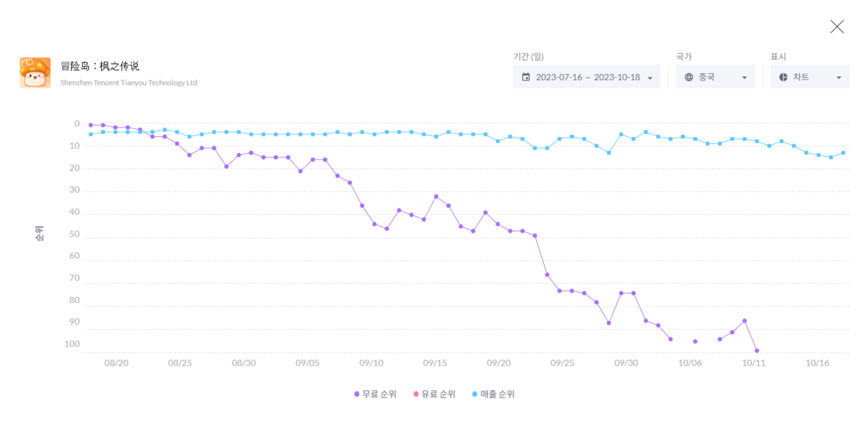Click the app title 冒险岛：枫之传说
This screenshot has height=440, width=868.
point(100,66)
